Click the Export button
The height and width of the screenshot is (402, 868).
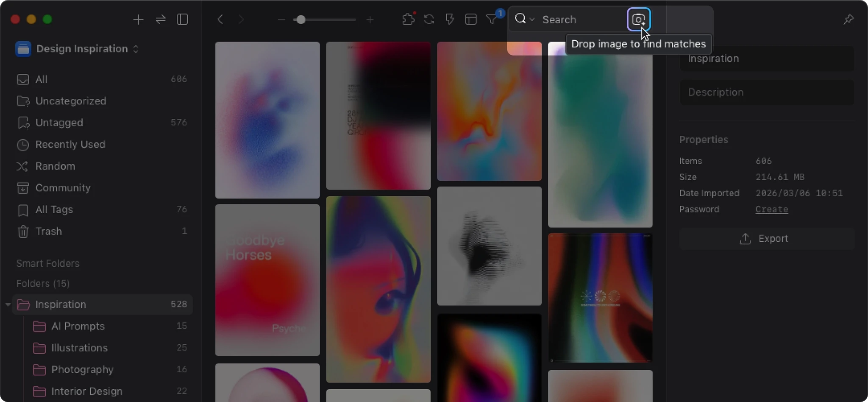766,239
